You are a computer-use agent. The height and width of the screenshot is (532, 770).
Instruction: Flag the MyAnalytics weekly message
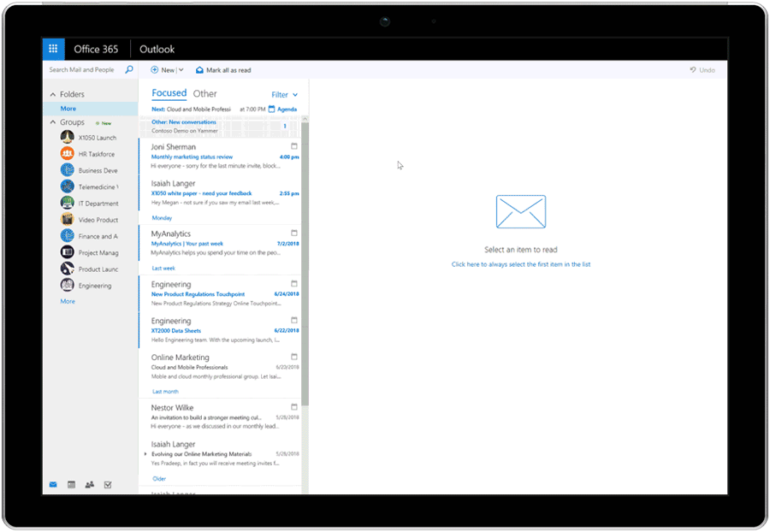click(x=295, y=233)
